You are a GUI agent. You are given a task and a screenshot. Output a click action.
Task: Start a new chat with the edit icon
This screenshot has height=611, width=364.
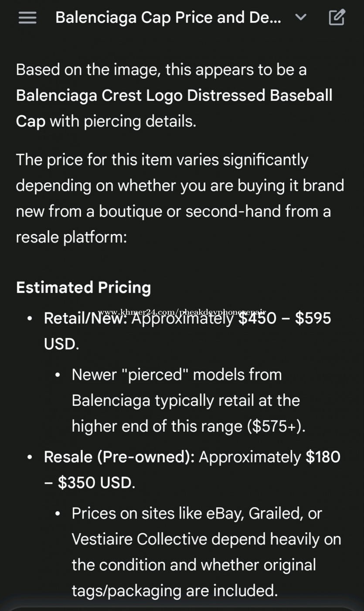337,17
